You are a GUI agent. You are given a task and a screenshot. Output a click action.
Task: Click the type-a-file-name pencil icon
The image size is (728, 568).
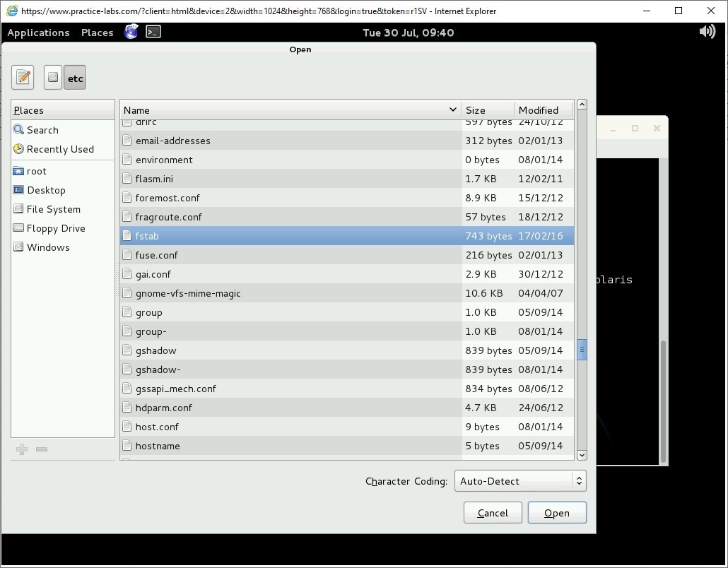(x=23, y=78)
